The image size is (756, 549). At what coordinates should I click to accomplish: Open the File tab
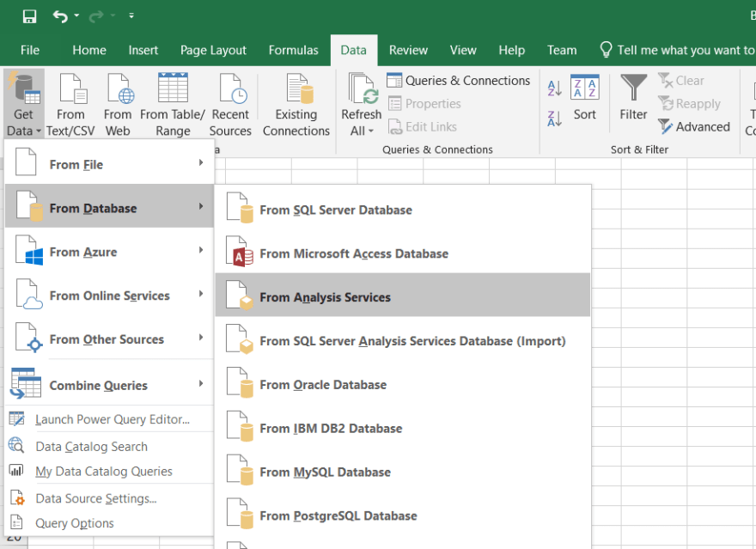pos(30,50)
